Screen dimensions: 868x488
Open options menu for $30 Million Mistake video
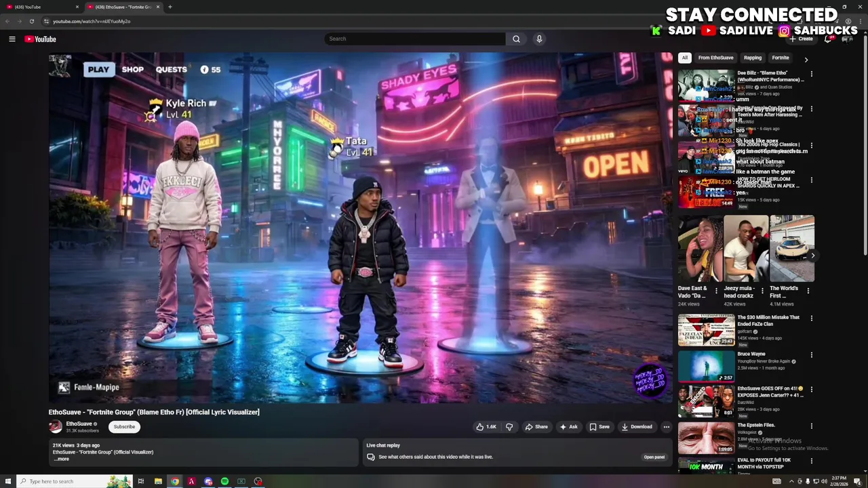point(812,318)
